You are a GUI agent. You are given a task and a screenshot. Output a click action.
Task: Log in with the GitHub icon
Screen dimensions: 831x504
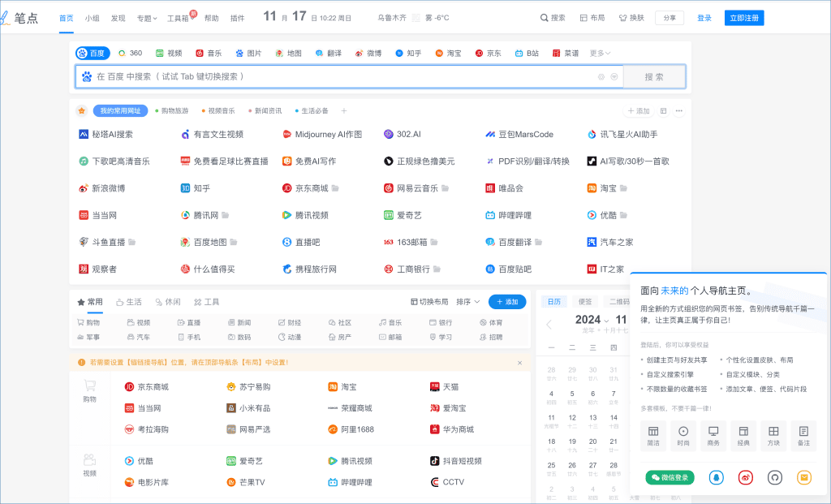click(775, 477)
